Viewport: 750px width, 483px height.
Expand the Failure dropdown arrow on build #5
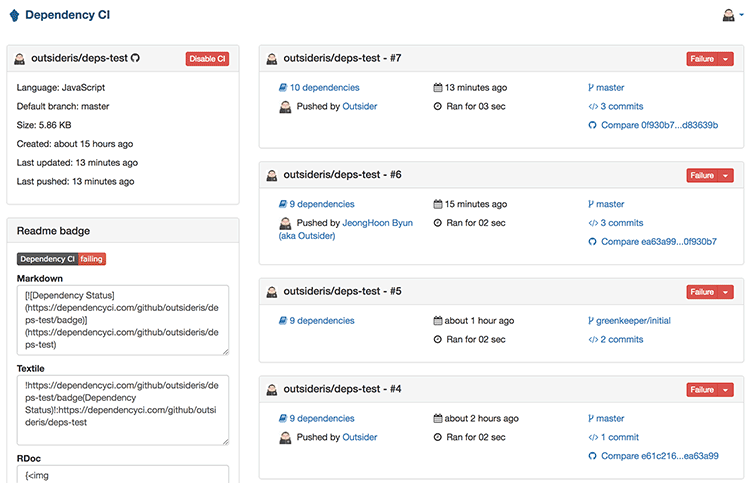pos(726,292)
